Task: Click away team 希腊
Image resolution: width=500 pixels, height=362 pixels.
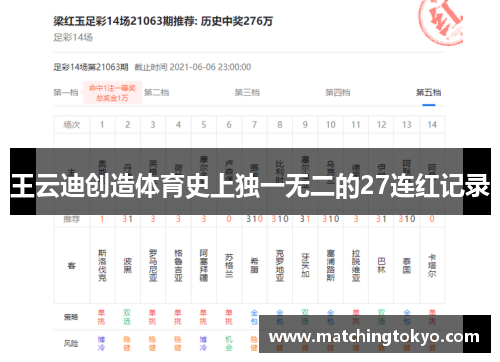Action: click(254, 266)
